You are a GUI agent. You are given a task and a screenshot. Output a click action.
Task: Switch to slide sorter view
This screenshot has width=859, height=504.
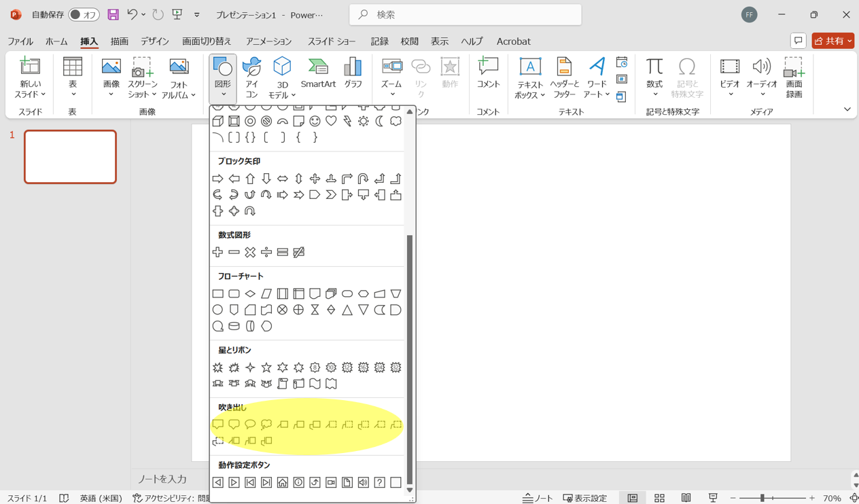tap(659, 498)
